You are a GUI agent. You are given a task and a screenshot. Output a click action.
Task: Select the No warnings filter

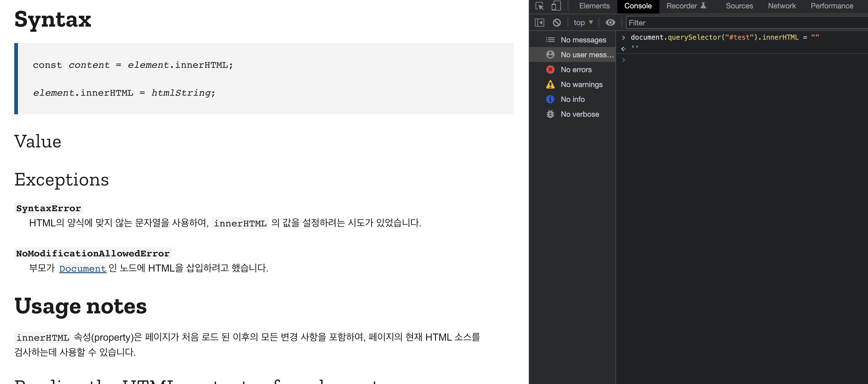(x=581, y=84)
